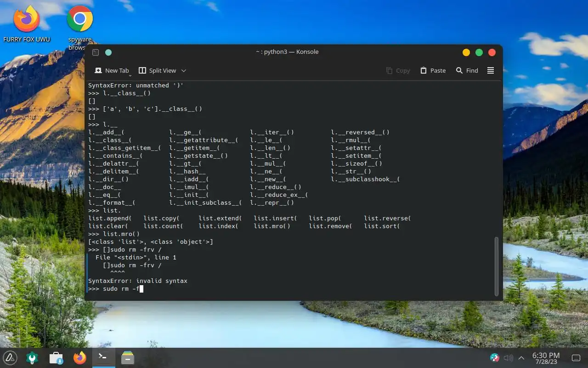Open the file archive manager taskbar icon
The width and height of the screenshot is (588, 368).
coord(127,357)
